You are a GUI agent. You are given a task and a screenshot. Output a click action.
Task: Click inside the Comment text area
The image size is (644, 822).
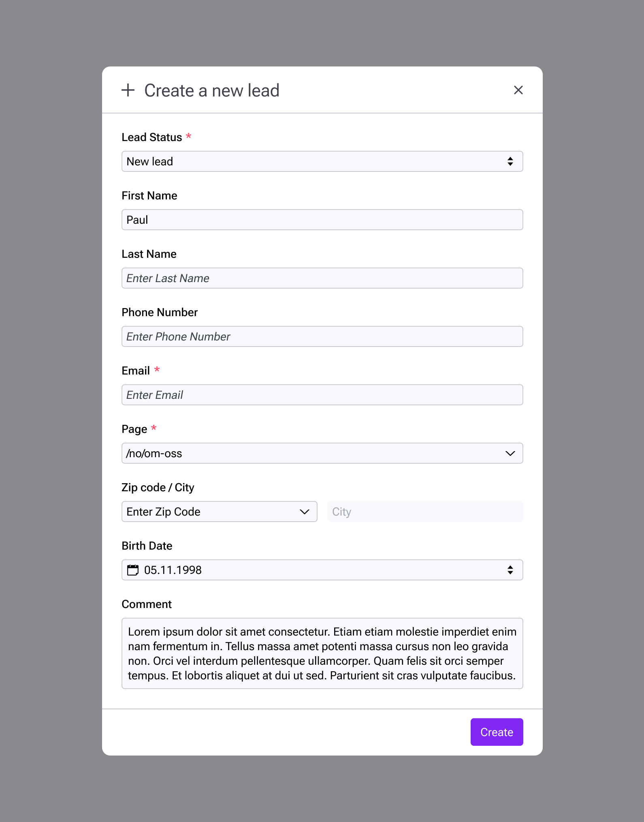(322, 653)
